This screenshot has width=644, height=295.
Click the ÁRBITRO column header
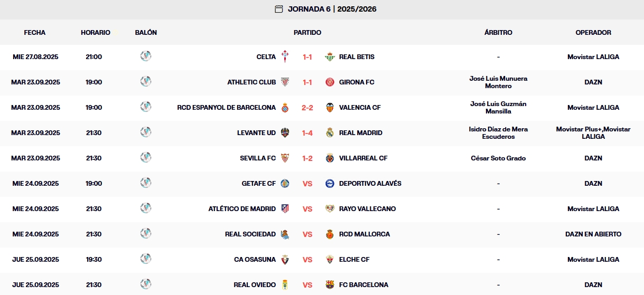coord(498,32)
